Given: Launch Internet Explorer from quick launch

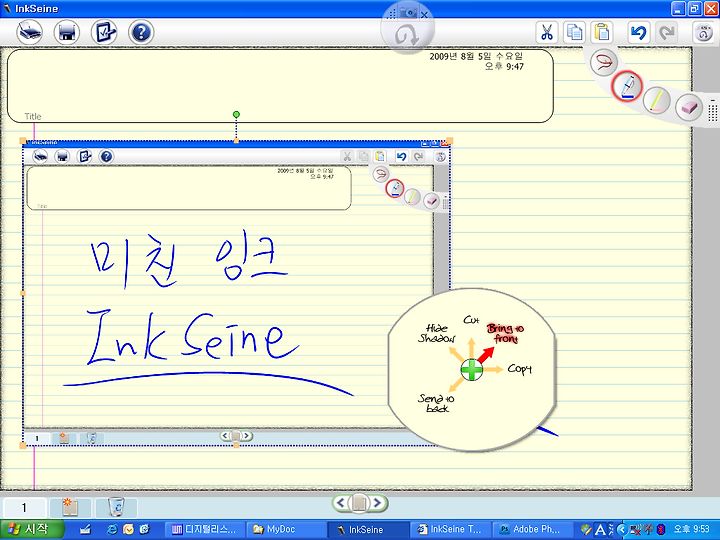Looking at the screenshot, I should [x=112, y=530].
